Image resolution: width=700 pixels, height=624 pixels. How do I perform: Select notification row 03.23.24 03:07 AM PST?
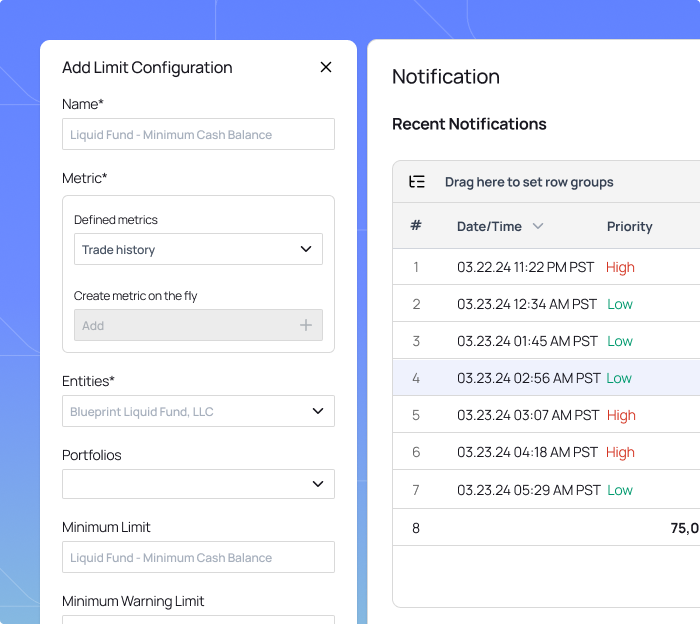546,415
